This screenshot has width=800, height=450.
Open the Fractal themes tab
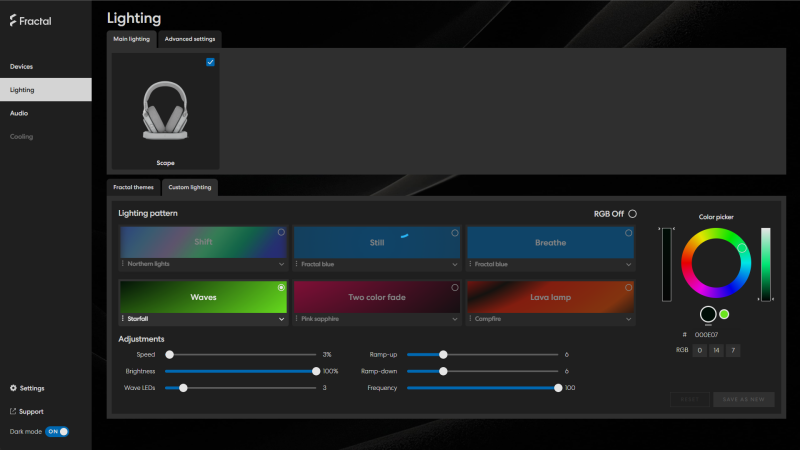pyautogui.click(x=133, y=187)
